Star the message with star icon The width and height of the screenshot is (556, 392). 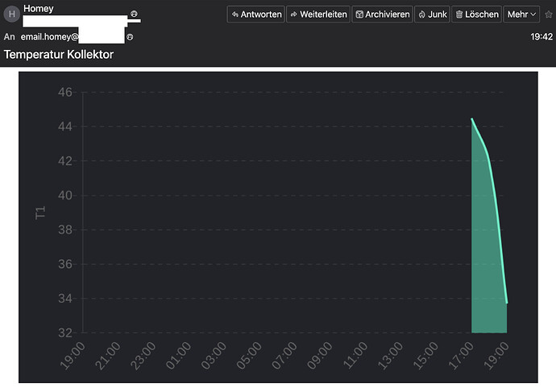[x=549, y=14]
